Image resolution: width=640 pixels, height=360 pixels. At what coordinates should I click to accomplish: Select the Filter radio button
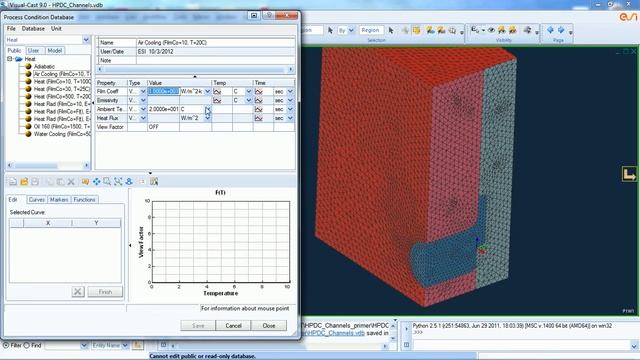[x=6, y=345]
